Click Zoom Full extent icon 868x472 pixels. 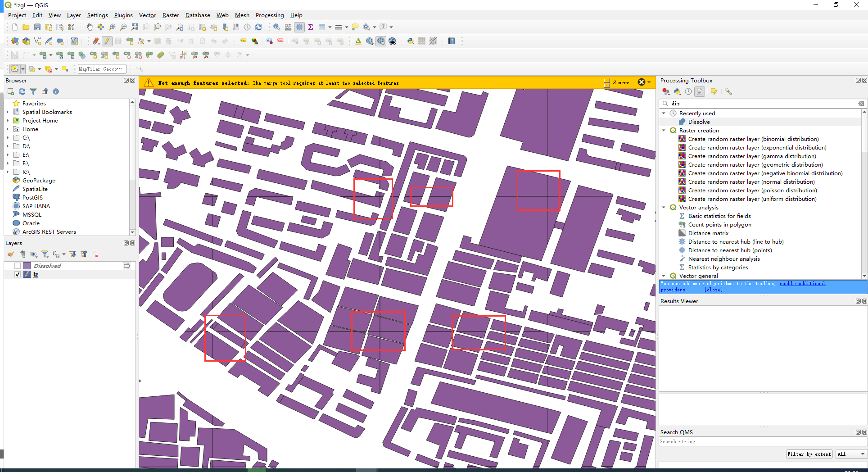click(x=135, y=27)
